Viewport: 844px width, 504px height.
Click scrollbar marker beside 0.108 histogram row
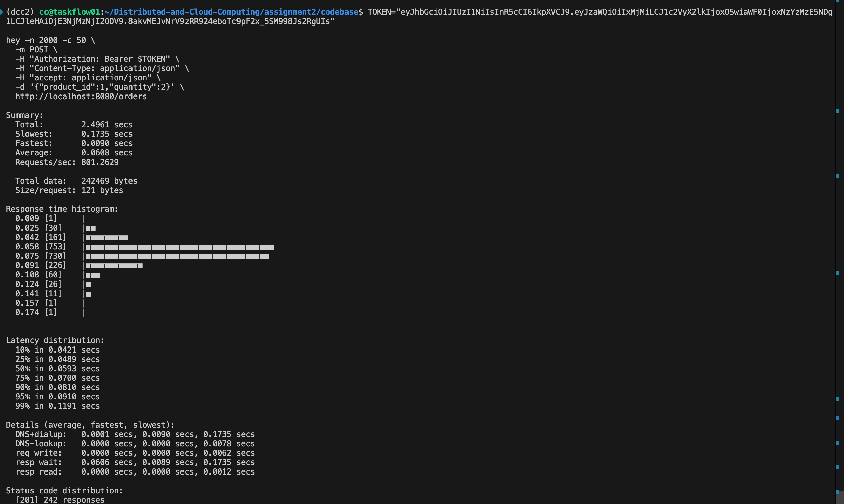click(837, 273)
